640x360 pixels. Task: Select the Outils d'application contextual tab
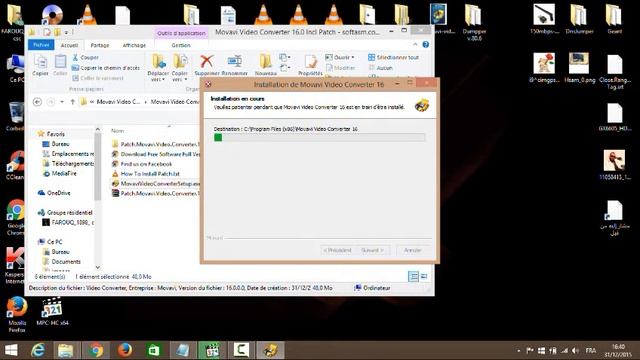click(181, 33)
